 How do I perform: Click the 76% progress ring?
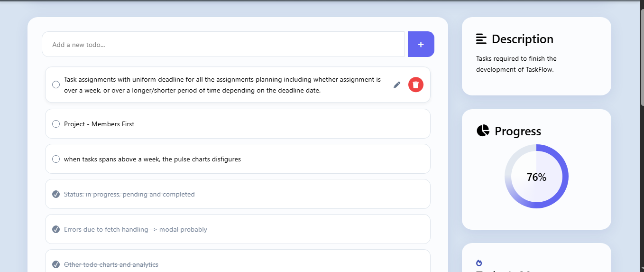[536, 177]
